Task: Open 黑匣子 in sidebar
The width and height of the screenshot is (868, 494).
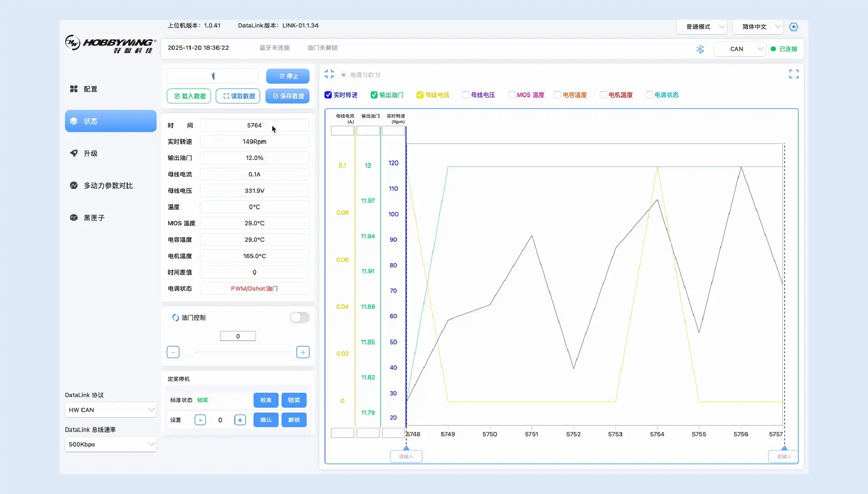Action: [110, 218]
